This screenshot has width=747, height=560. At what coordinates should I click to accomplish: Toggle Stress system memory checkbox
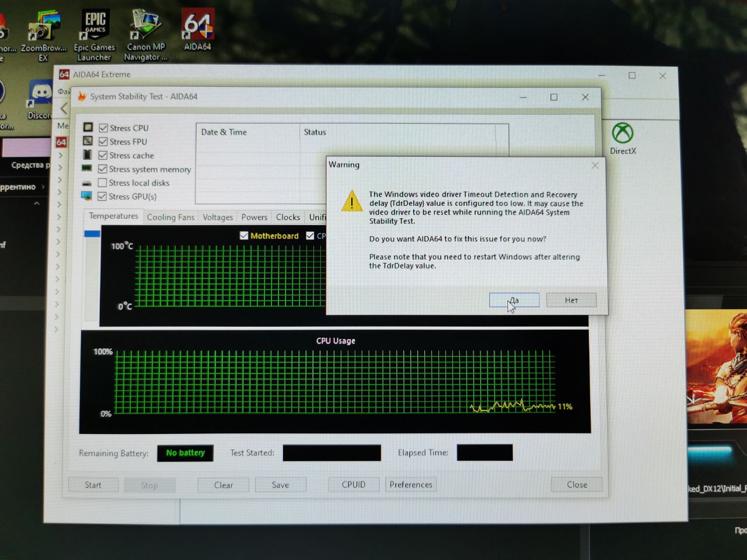[x=103, y=169]
